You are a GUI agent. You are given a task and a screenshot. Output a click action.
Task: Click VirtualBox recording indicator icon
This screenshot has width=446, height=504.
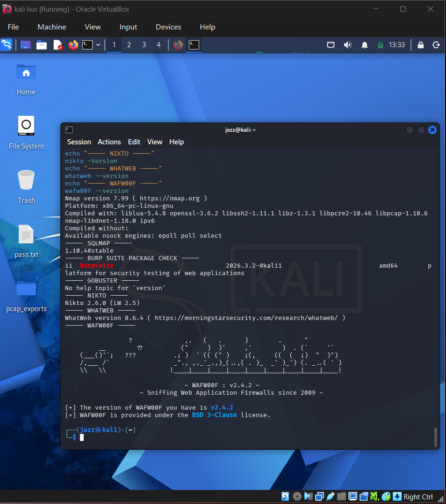point(364,497)
